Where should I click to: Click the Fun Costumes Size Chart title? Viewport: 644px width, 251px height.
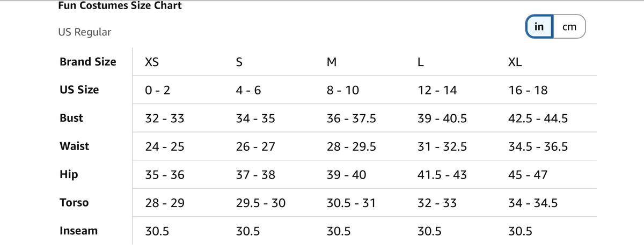[x=120, y=6]
